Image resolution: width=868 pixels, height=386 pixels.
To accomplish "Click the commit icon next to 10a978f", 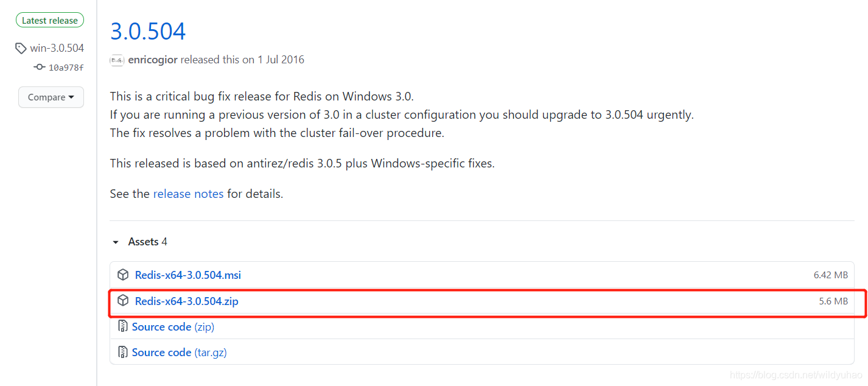I will pyautogui.click(x=40, y=68).
